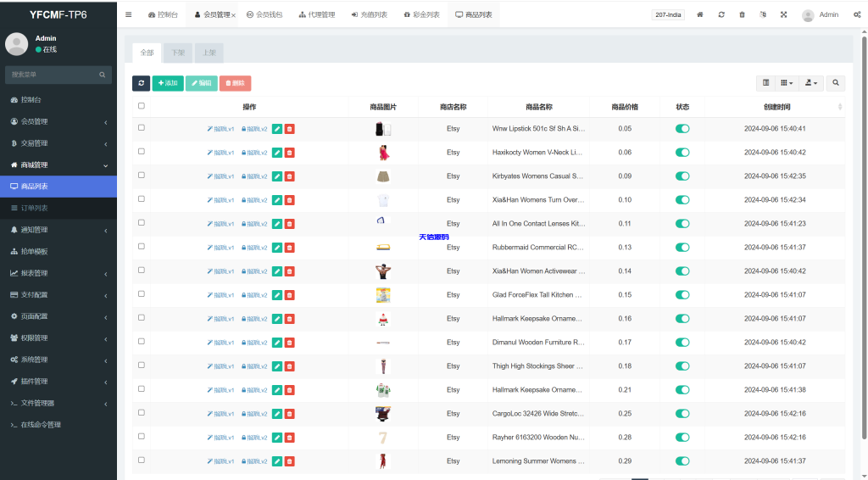Screen dimensions: 868x480
Task: Switch to 充值列表 top tab
Action: click(370, 15)
